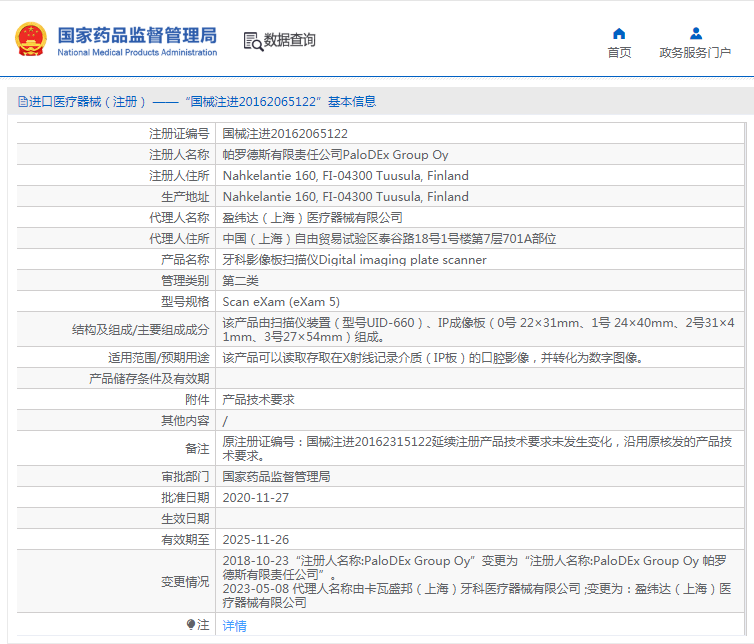
Task: Click 国家药品监督管理局 header title
Action: pos(138,35)
